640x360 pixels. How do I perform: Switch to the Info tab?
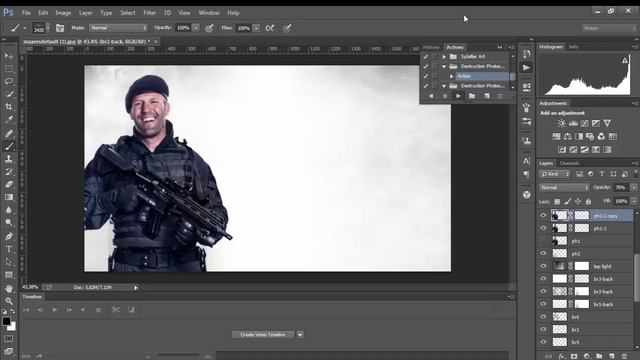pyautogui.click(x=573, y=47)
